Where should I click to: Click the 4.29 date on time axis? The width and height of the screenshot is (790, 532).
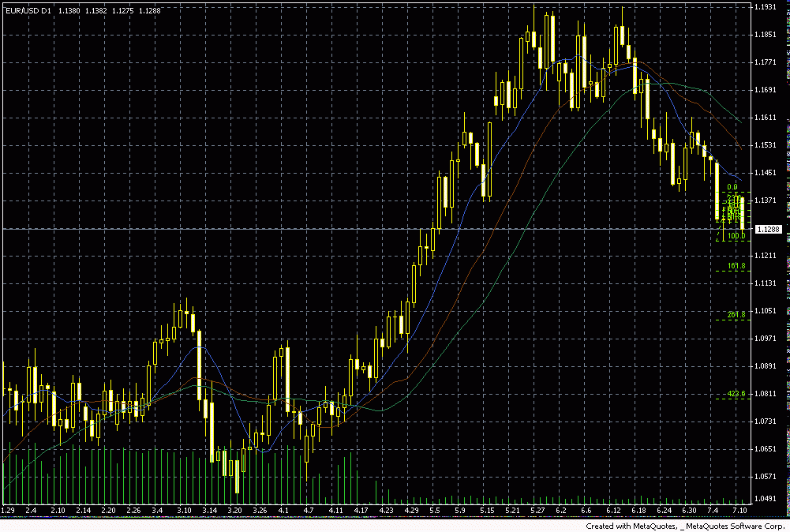coord(412,511)
